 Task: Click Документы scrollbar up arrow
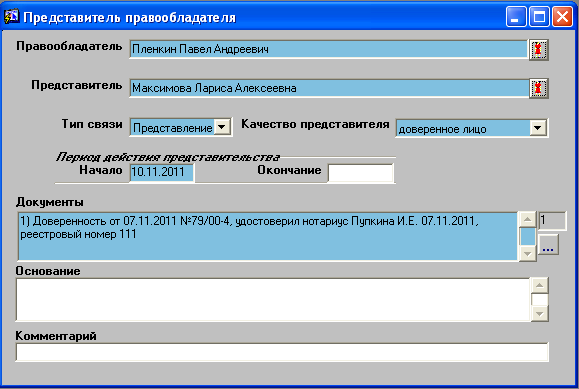[x=528, y=219]
